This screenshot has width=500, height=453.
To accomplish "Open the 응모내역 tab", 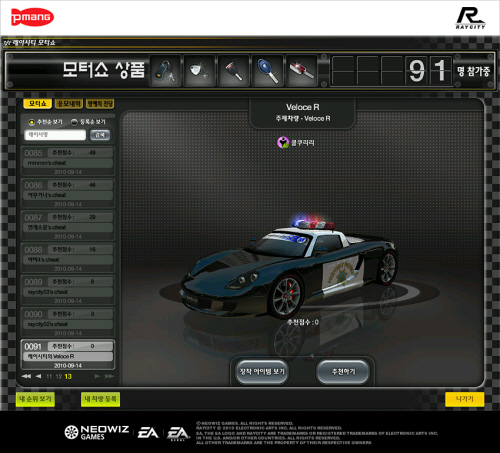I will (x=69, y=104).
